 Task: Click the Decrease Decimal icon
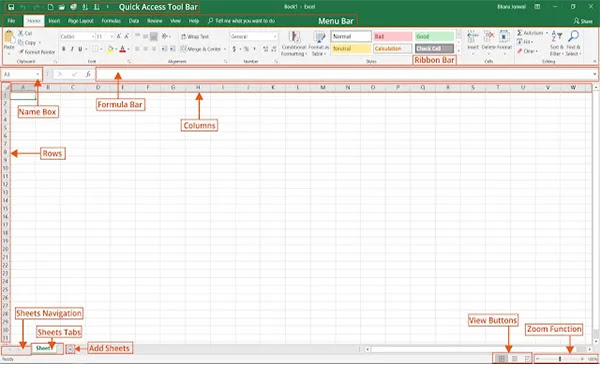click(274, 49)
